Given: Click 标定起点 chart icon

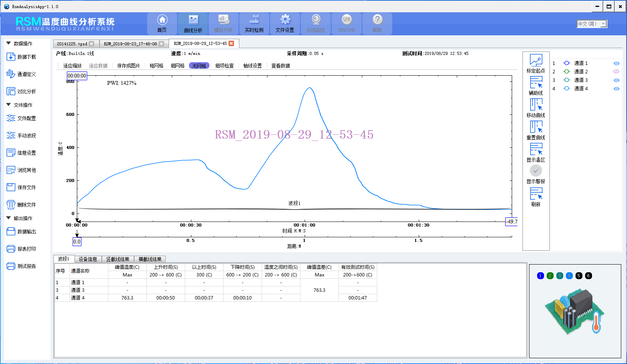Looking at the screenshot, I should pos(536,60).
